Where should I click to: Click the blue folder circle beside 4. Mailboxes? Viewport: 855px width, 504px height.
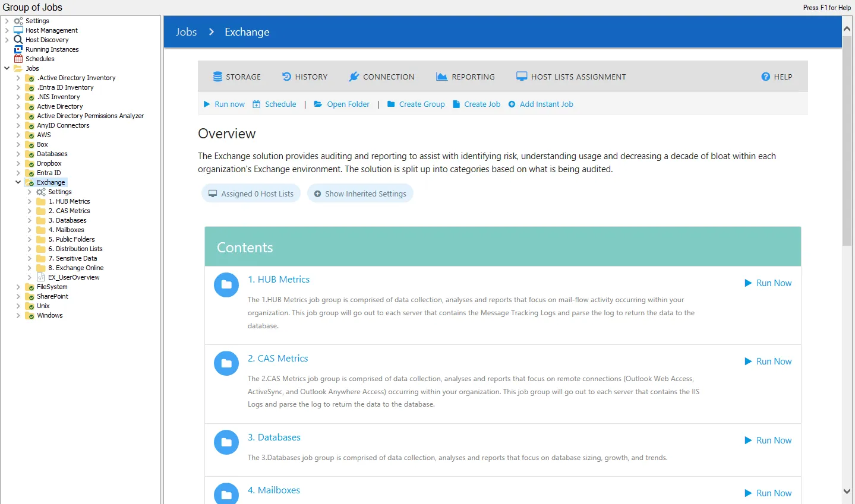coord(226,495)
